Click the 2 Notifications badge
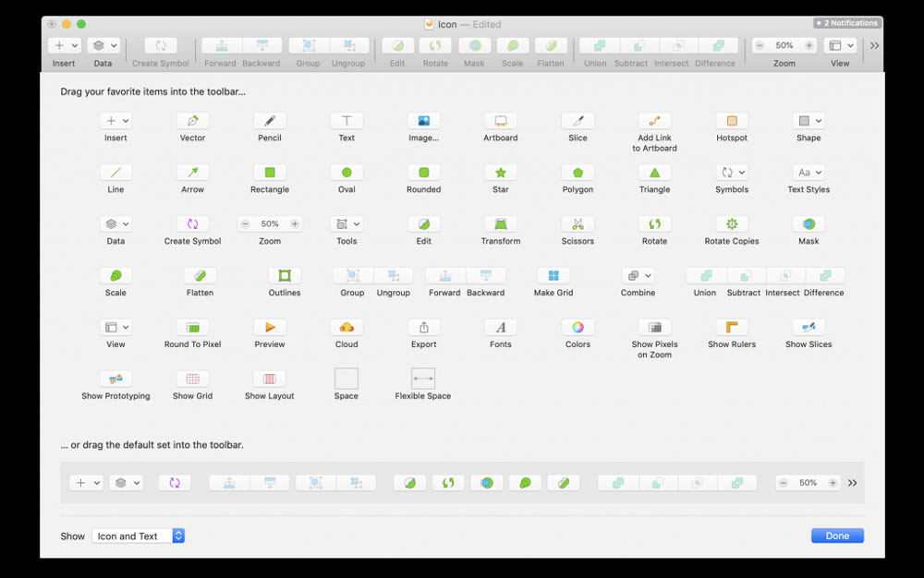This screenshot has width=924, height=578. coord(846,23)
